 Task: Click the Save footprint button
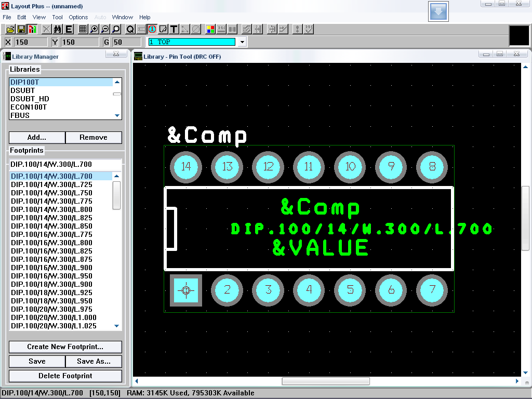click(37, 362)
